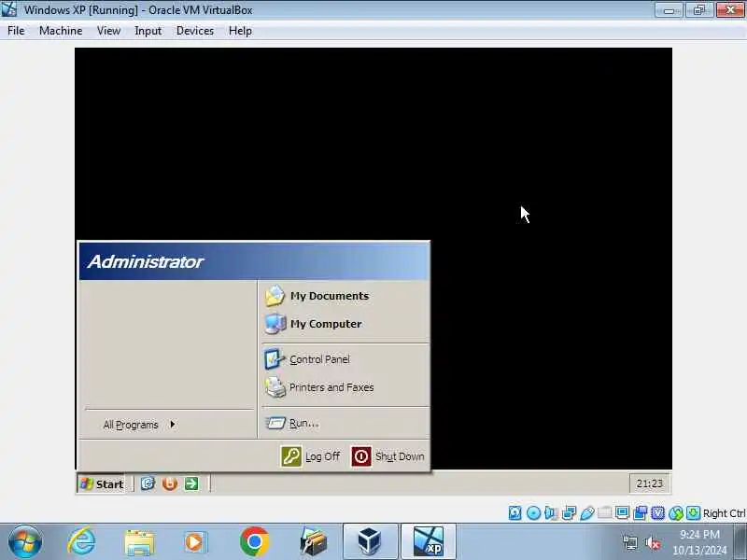The image size is (747, 560).
Task: Click the muted volume tray icon
Action: tap(652, 542)
